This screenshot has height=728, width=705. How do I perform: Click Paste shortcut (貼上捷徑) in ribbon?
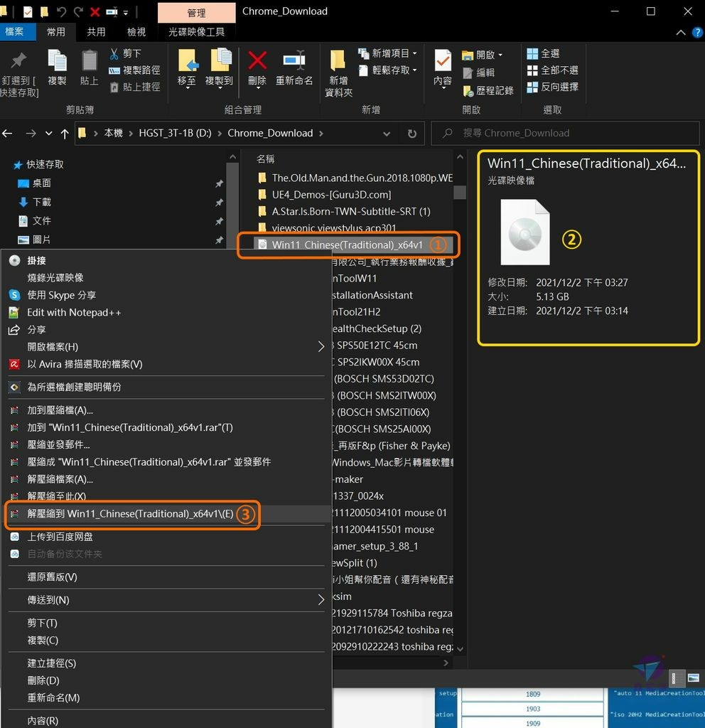(134, 87)
